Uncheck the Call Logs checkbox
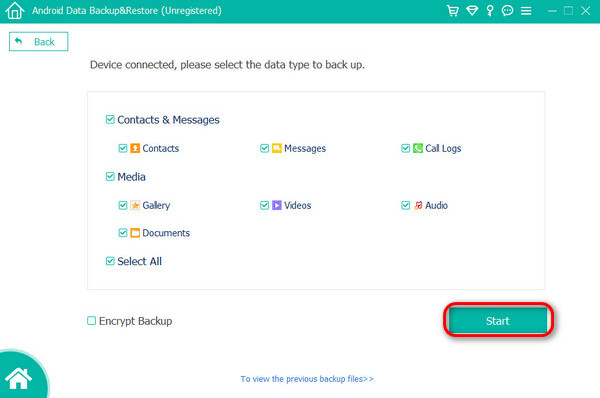 click(x=406, y=148)
